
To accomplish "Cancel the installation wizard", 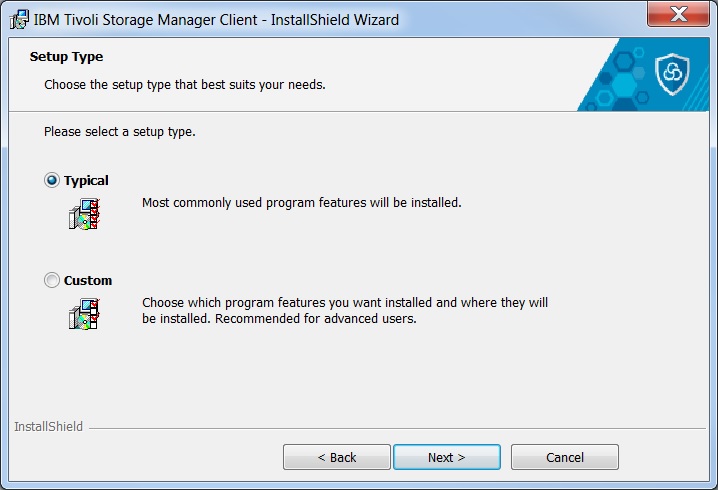I will 565,457.
